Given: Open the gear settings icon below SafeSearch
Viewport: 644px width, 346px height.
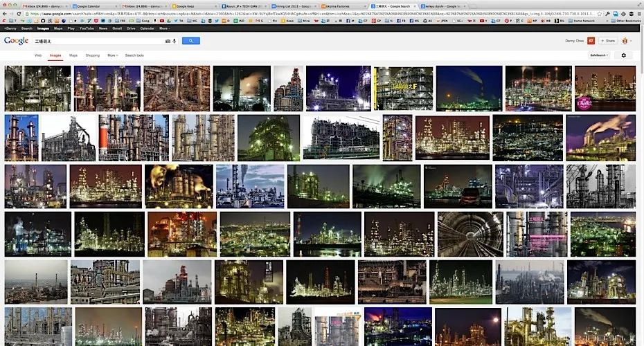Looking at the screenshot, I should 623,55.
